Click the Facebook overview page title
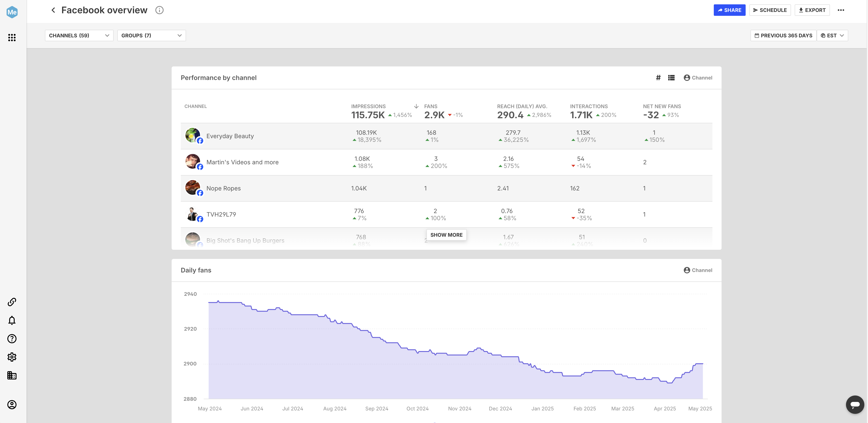868x423 pixels. point(104,10)
